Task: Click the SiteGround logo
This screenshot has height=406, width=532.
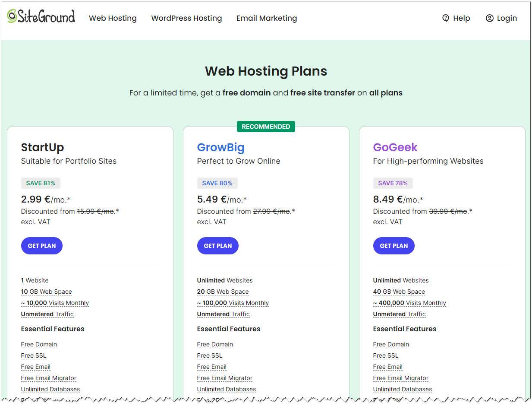Action: [41, 16]
